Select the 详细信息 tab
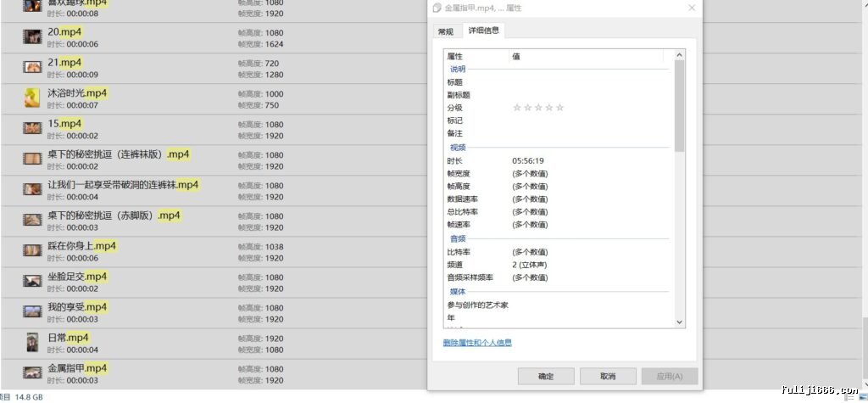This screenshot has height=403, width=868. (484, 31)
